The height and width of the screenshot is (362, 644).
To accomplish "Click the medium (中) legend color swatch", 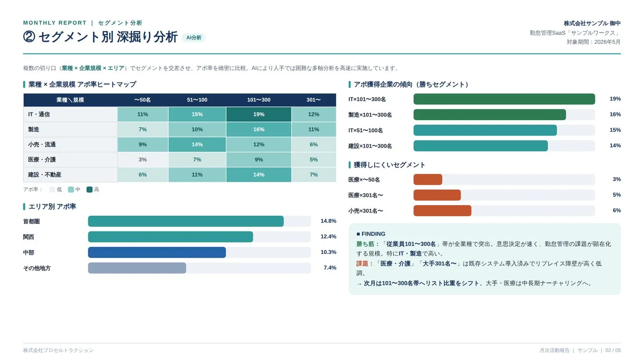I will tap(71, 190).
